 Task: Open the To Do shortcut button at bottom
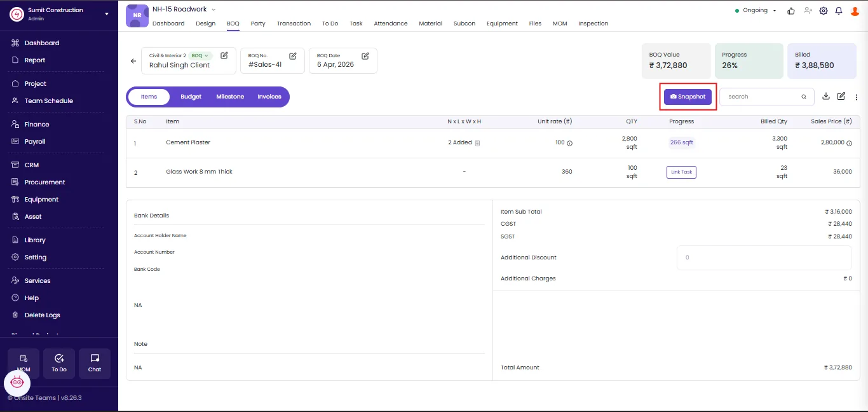click(59, 364)
